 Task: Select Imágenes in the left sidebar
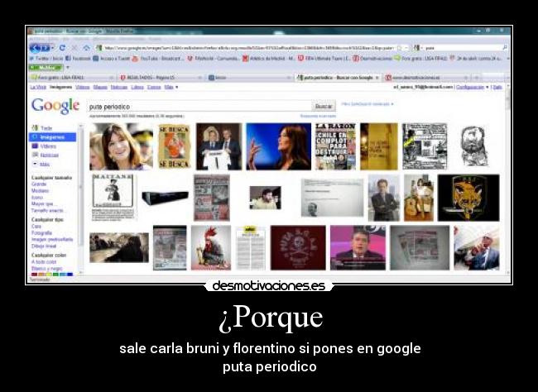(52, 137)
